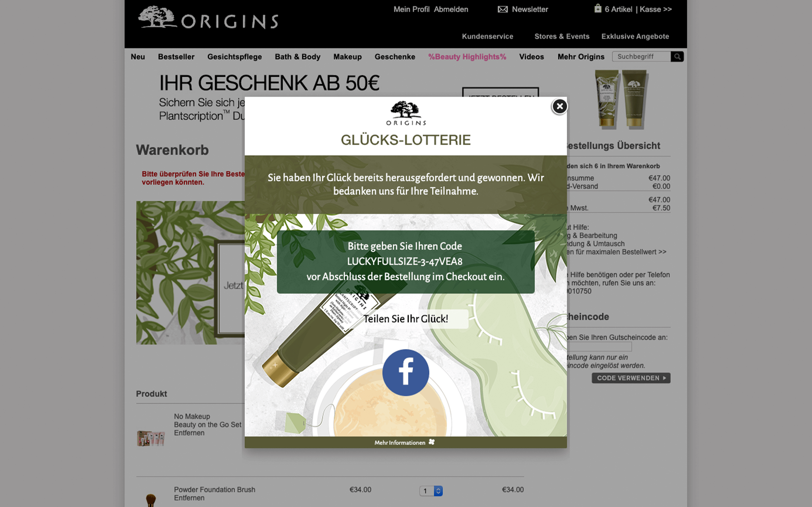
Task: Remove Powder Foundation Brush via Entfernen
Action: pos(189,498)
